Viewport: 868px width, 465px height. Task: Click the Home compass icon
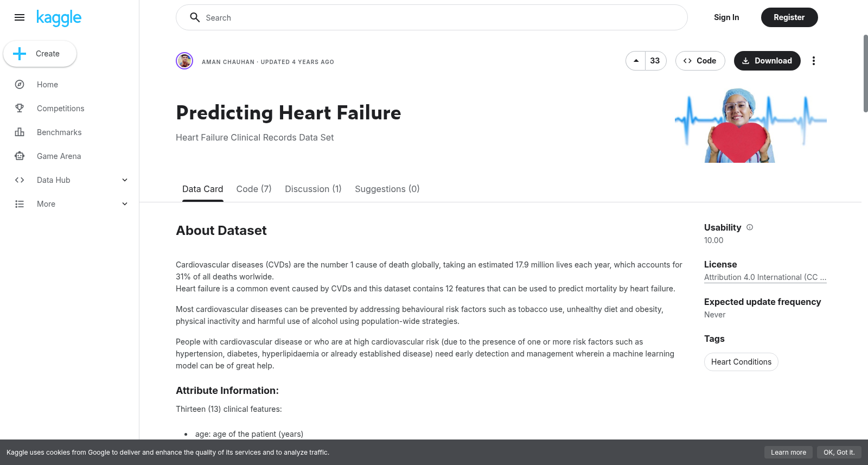[20, 85]
